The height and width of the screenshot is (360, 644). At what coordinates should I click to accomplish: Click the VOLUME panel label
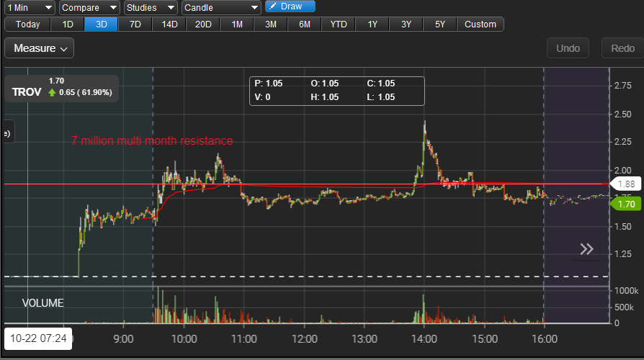click(43, 303)
